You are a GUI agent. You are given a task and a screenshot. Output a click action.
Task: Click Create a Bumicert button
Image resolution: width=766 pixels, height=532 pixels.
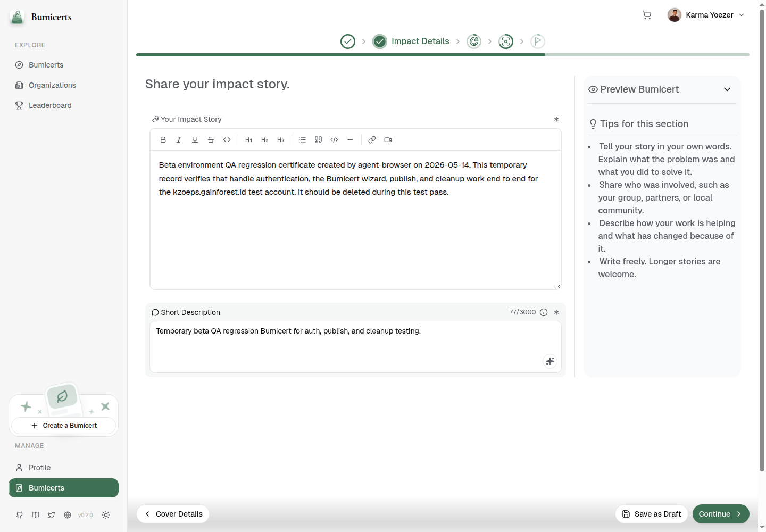(64, 426)
